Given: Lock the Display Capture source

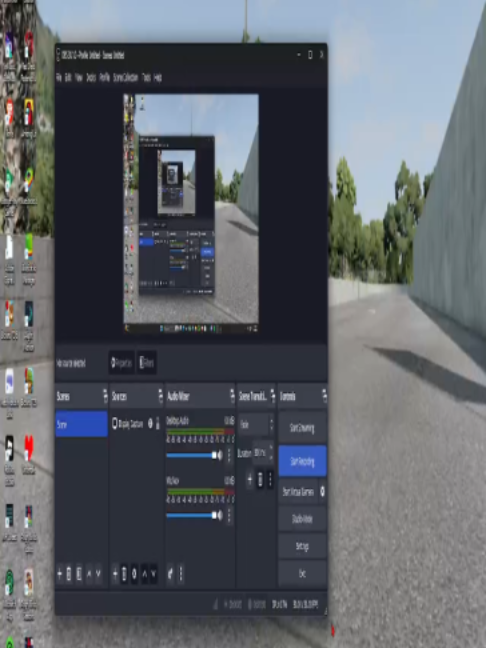Looking at the screenshot, I should pos(158,423).
